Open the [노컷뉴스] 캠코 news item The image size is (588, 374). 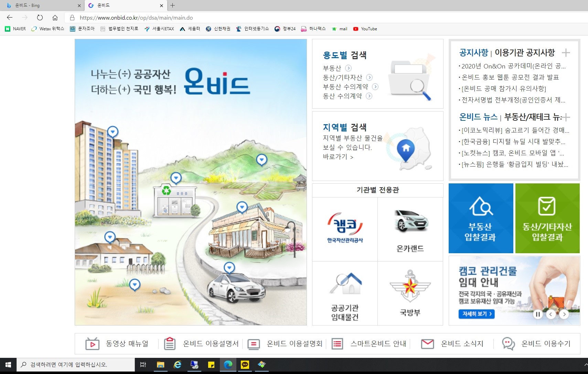pos(513,153)
